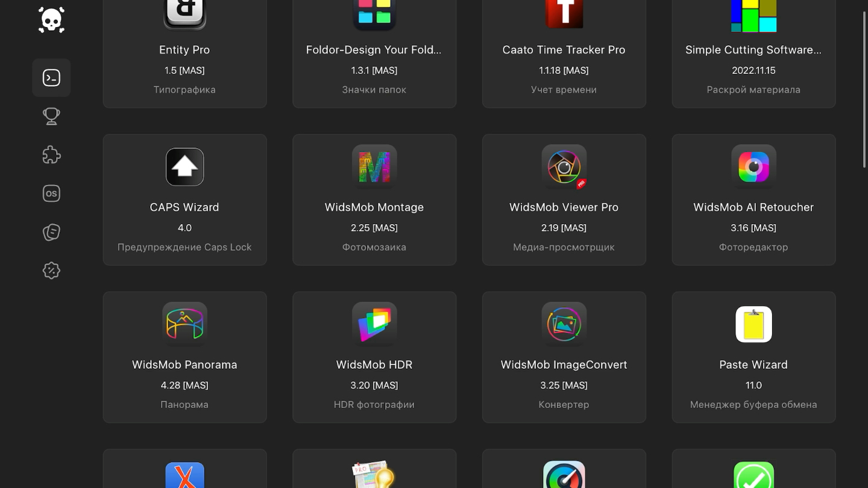Open the WidsMob AI Retoucher title
The image size is (868, 488).
[753, 207]
